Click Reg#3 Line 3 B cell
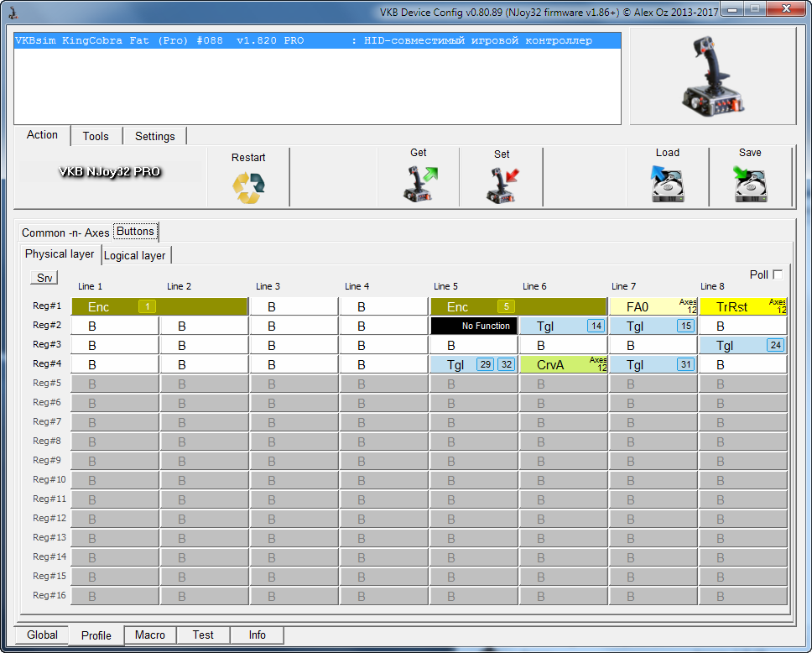The height and width of the screenshot is (653, 812). point(294,345)
